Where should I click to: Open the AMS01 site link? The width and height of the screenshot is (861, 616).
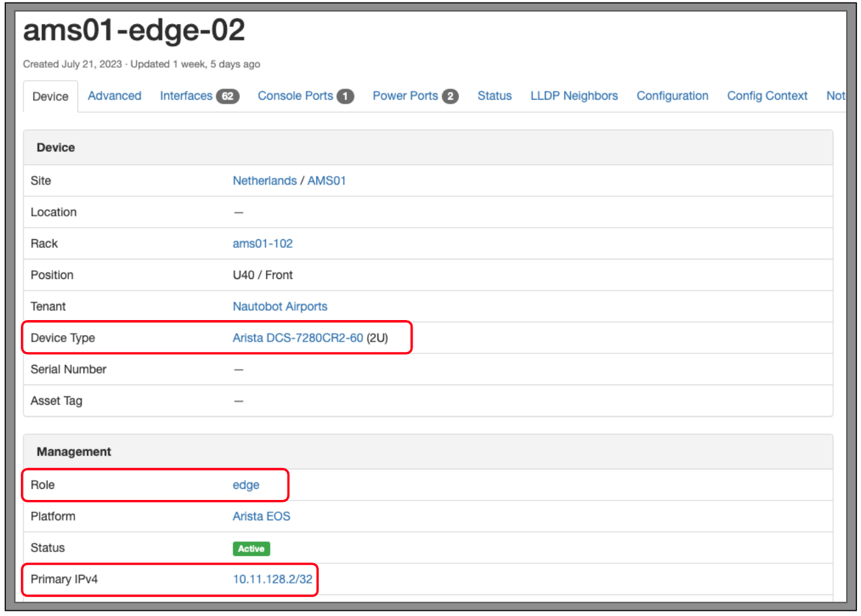point(327,181)
